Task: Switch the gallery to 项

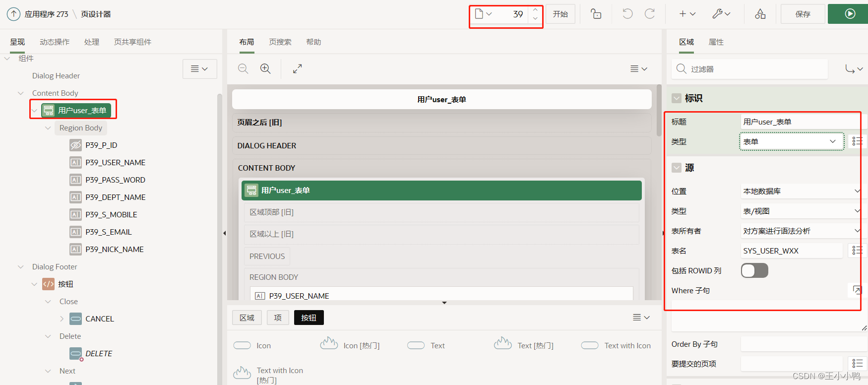Action: 278,318
